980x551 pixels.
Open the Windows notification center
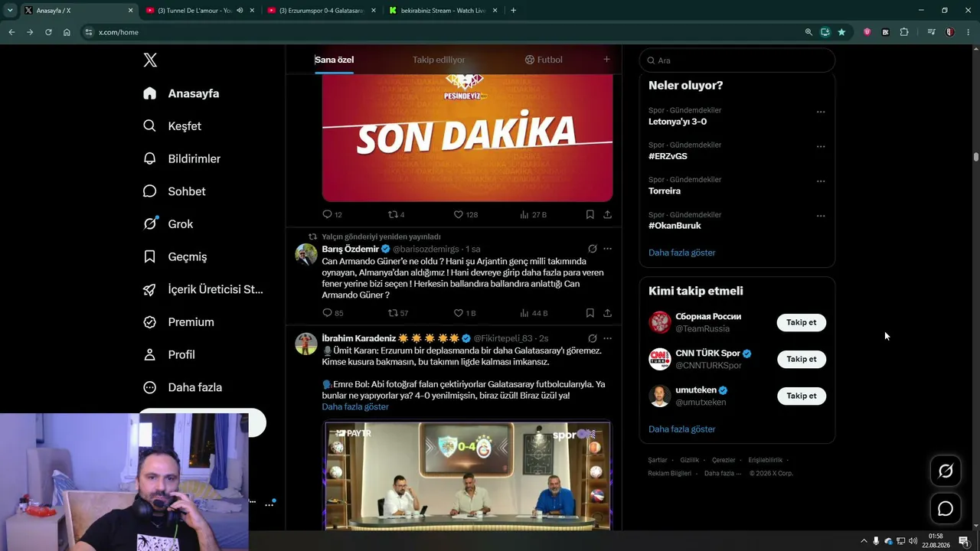pyautogui.click(x=964, y=541)
